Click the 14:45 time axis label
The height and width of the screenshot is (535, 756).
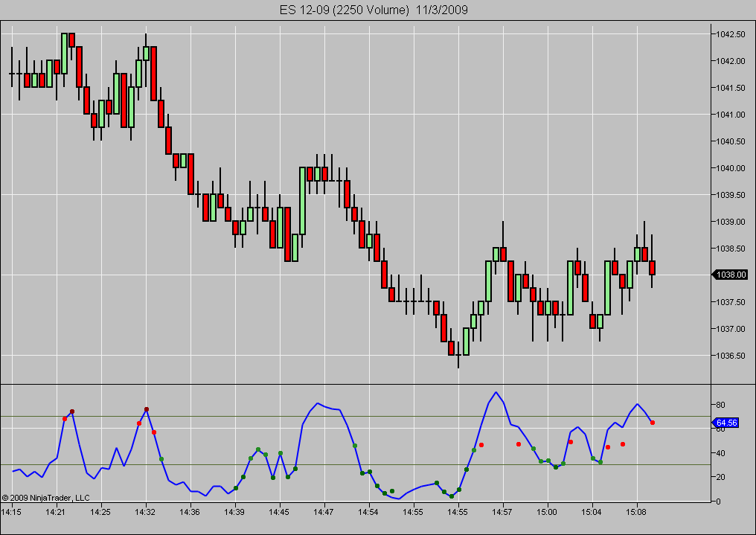(279, 512)
